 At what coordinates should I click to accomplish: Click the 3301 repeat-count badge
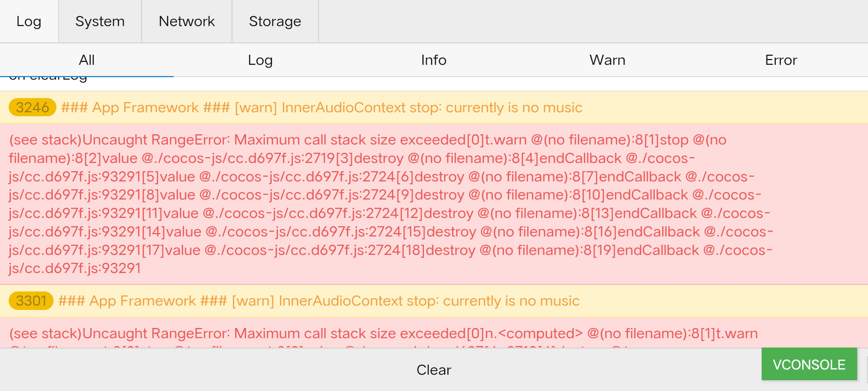click(31, 301)
